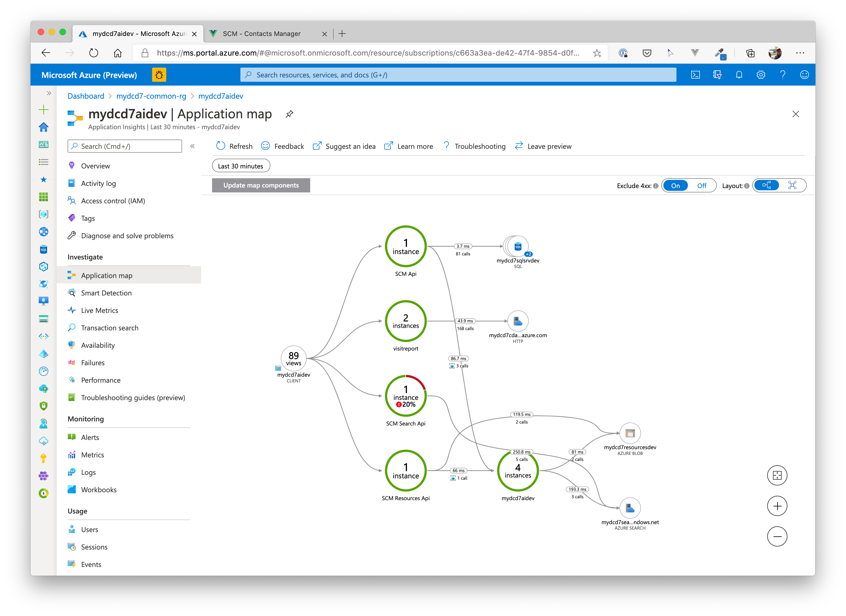Open All services list icon
Image resolution: width=846 pixels, height=616 pixels.
(44, 162)
